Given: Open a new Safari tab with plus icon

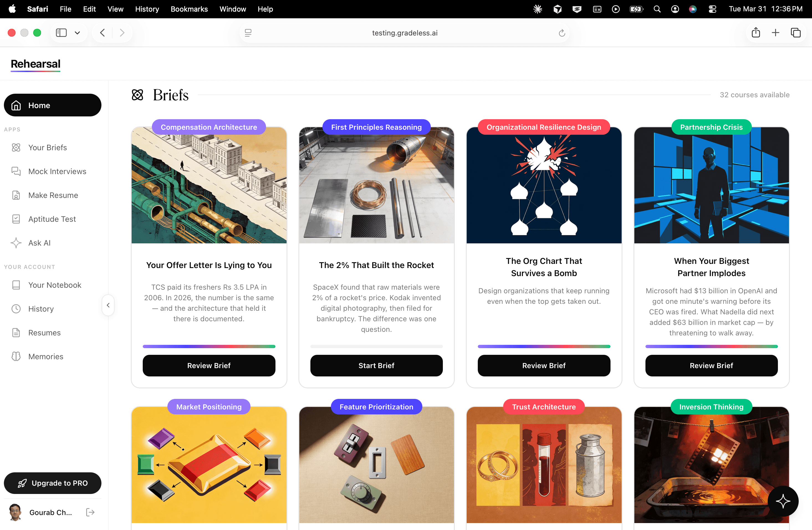Looking at the screenshot, I should coord(775,33).
